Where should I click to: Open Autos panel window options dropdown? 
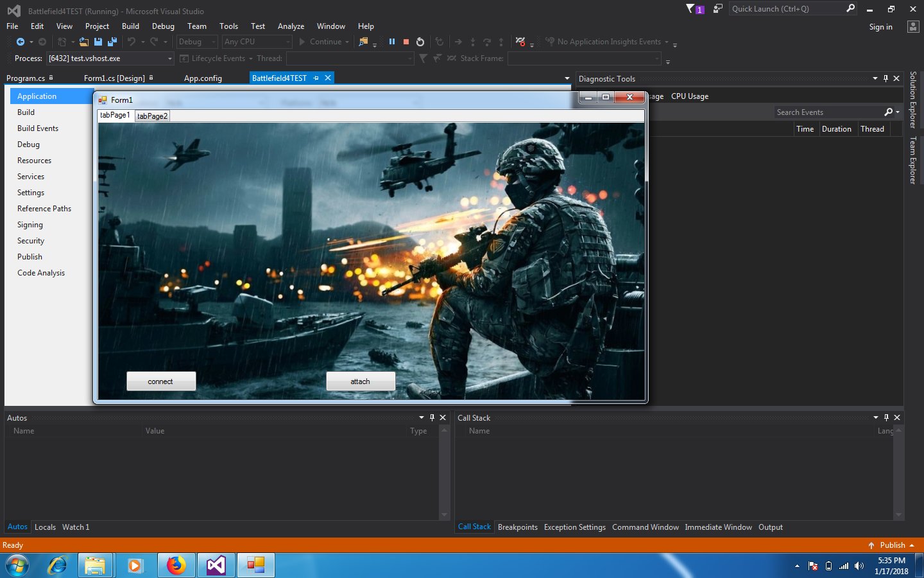[x=421, y=417]
